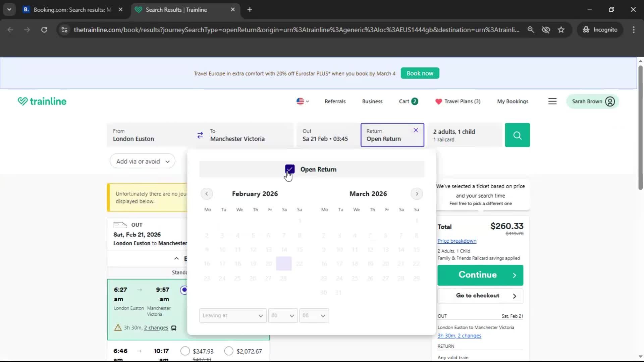Screen dimensions: 644x362
Task: Click the Trainline logo
Action: [42, 101]
